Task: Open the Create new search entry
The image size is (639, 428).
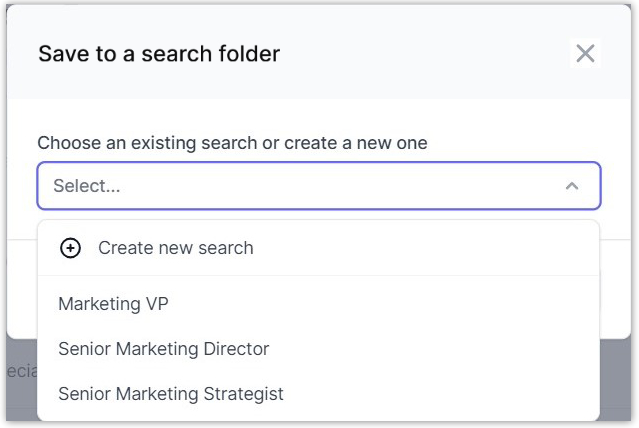Action: [175, 248]
